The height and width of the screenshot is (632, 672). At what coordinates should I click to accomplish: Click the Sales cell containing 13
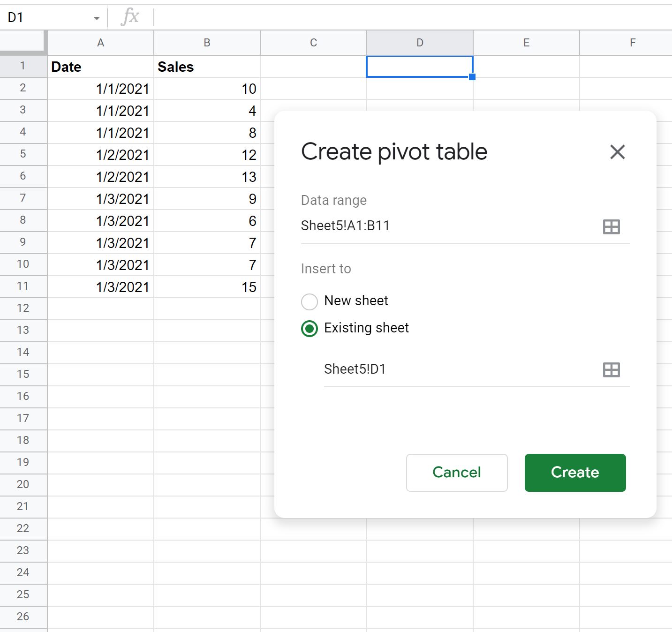pos(207,177)
